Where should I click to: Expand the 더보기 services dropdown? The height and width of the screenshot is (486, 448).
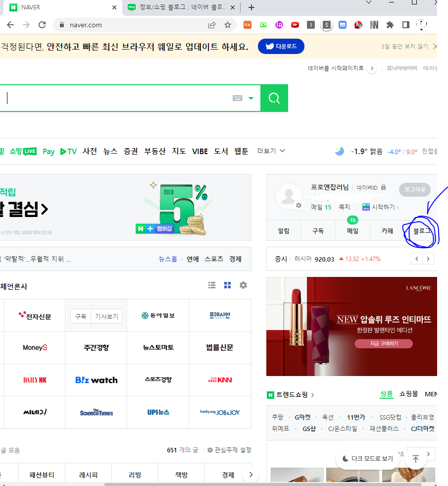pos(271,151)
